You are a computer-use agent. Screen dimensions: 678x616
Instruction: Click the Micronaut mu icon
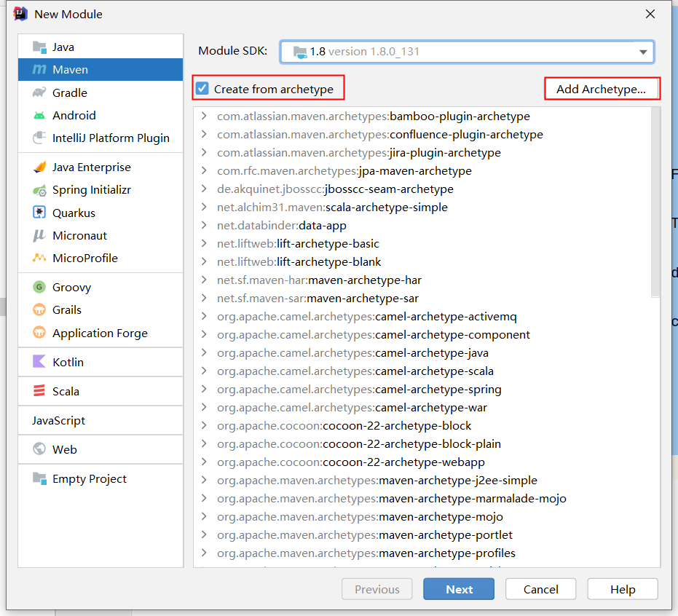point(39,236)
